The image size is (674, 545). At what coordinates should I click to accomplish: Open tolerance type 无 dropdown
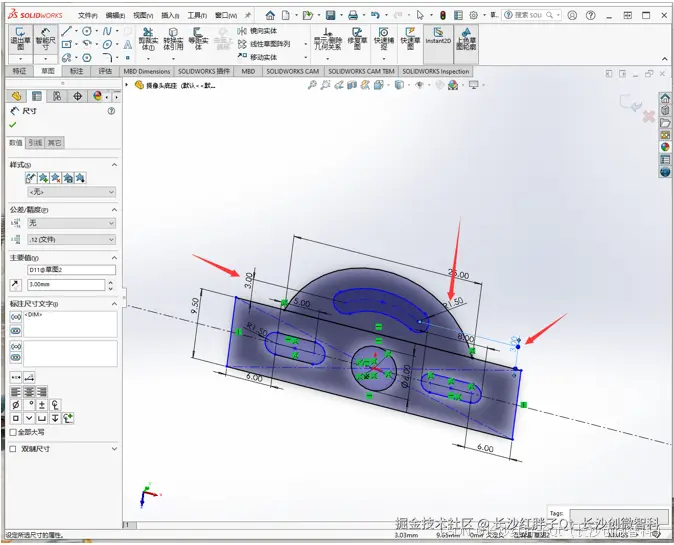pyautogui.click(x=71, y=223)
